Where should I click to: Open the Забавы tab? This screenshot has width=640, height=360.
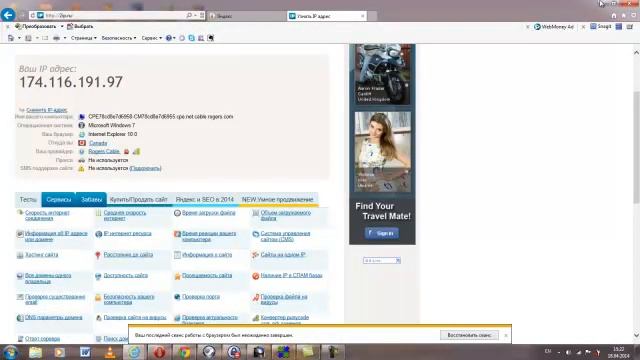pos(91,200)
